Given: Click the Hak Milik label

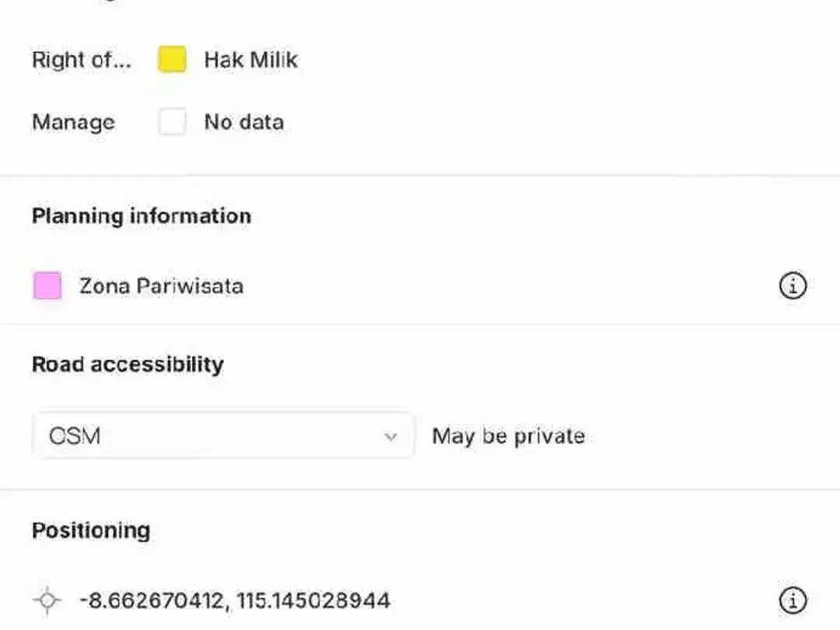Looking at the screenshot, I should pyautogui.click(x=250, y=59).
